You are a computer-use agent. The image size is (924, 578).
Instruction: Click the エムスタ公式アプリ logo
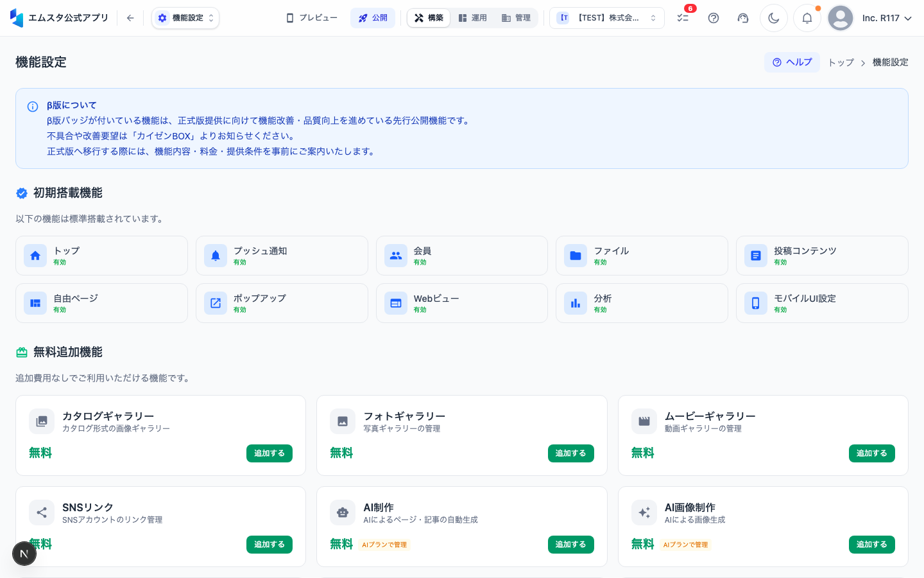pos(60,18)
